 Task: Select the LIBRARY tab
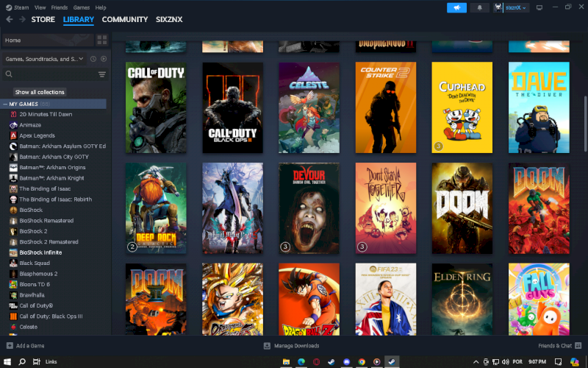tap(79, 20)
